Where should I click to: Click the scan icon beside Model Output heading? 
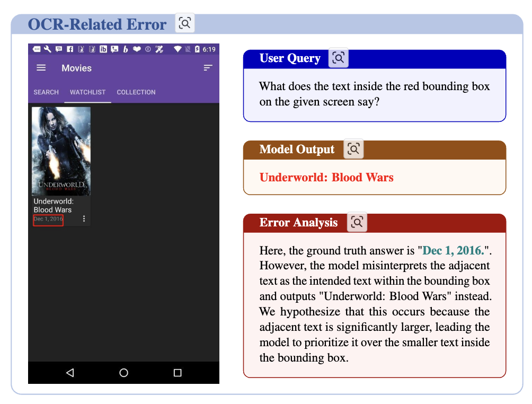coord(353,148)
